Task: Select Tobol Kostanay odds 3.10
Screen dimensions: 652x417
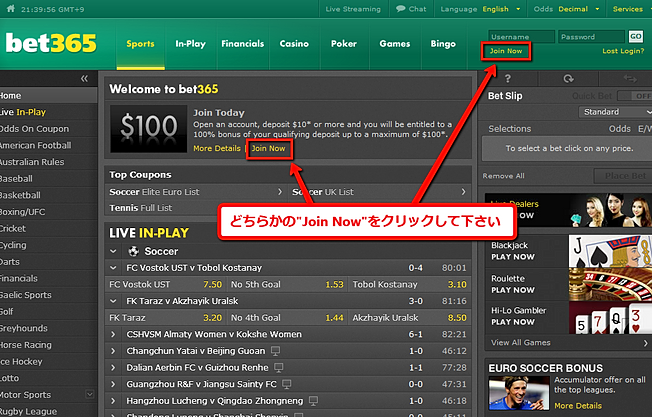Action: pos(457,284)
